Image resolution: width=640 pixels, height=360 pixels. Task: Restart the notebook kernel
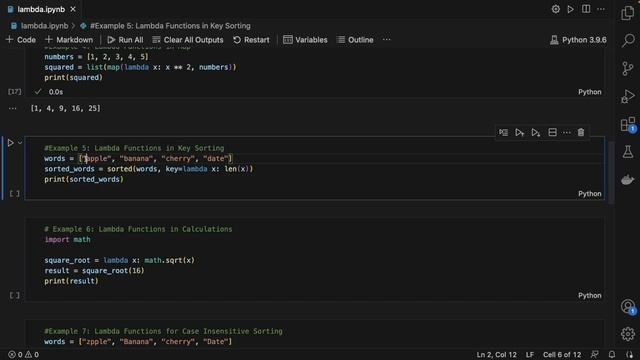[x=251, y=40]
